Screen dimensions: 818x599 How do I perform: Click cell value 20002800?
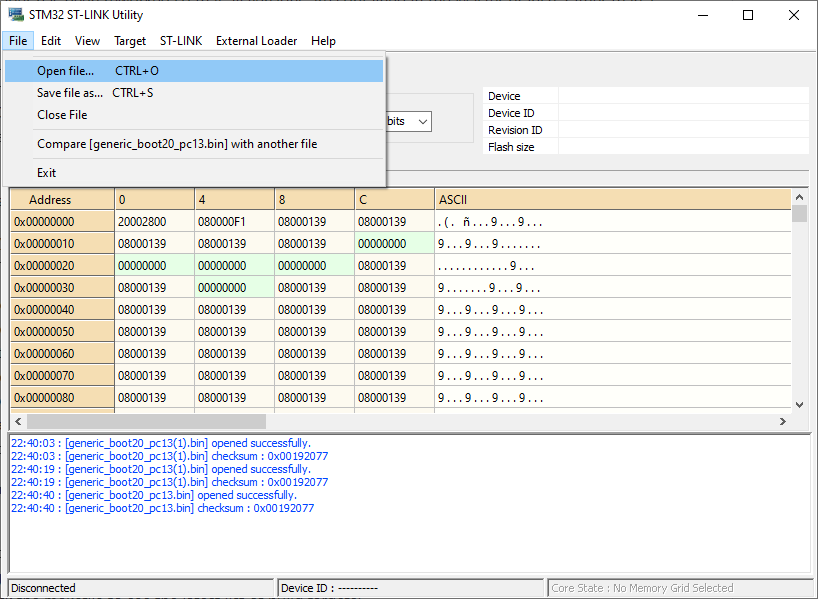[x=154, y=222]
